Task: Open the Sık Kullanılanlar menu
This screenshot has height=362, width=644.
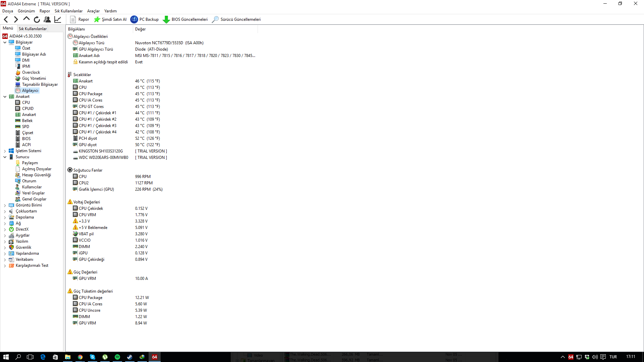Action: [x=68, y=11]
